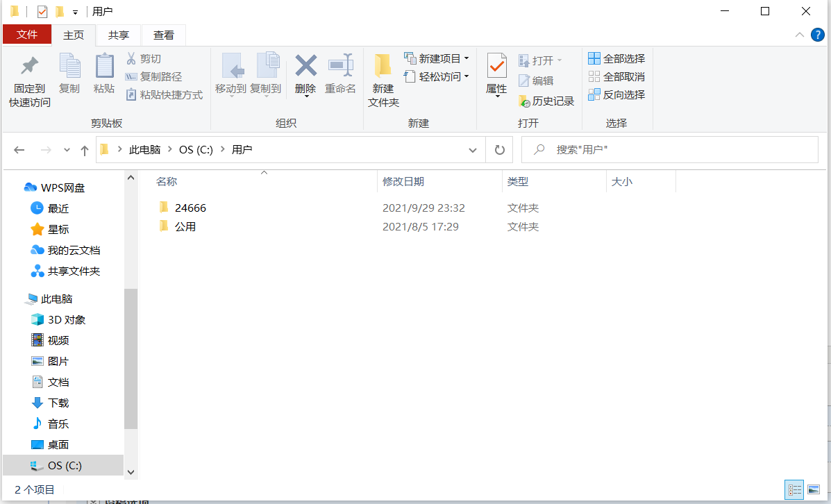The height and width of the screenshot is (504, 831).
Task: Open the New item (新建项目) dropdown
Action: tap(436, 58)
